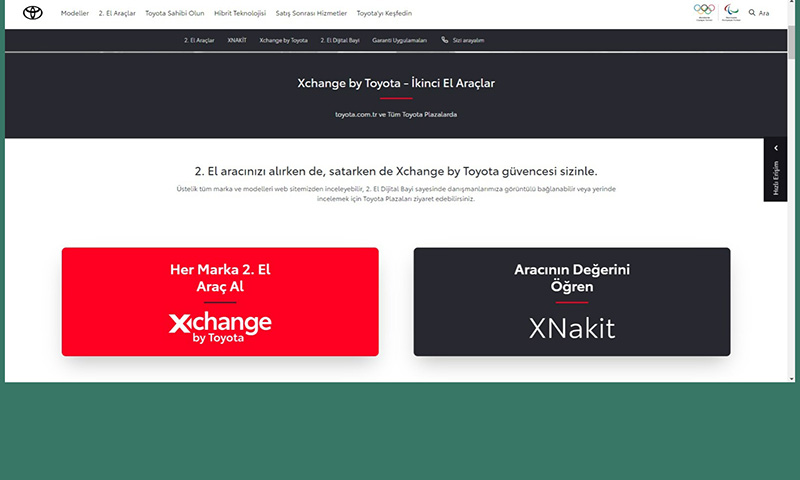Screen dimensions: 800x480
Task: Open the 2. El Araçlar top menu
Action: (117, 13)
